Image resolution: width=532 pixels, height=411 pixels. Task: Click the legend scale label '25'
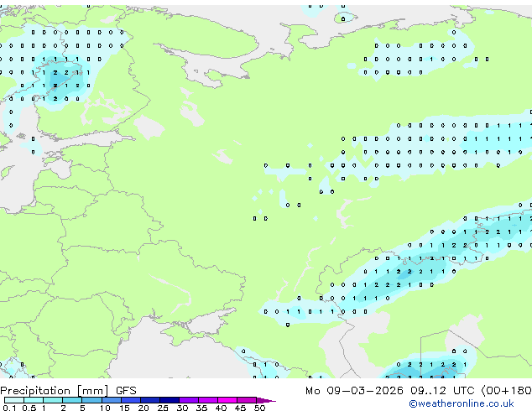[x=163, y=408]
